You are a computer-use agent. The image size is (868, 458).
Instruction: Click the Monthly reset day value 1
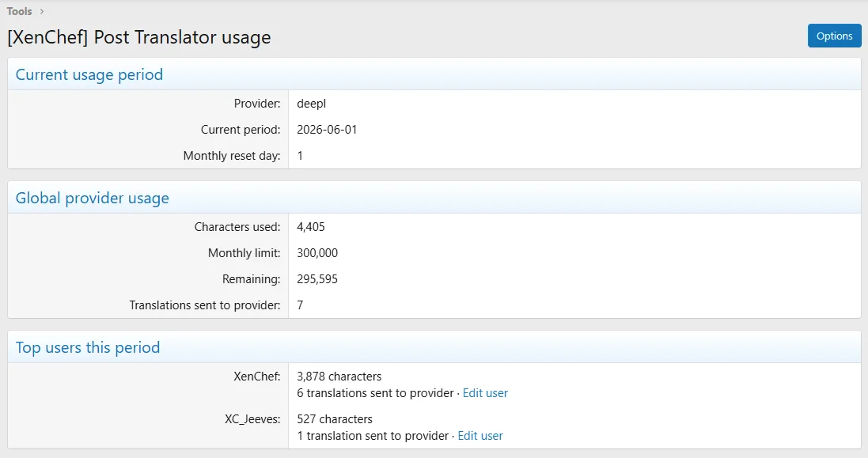[300, 155]
